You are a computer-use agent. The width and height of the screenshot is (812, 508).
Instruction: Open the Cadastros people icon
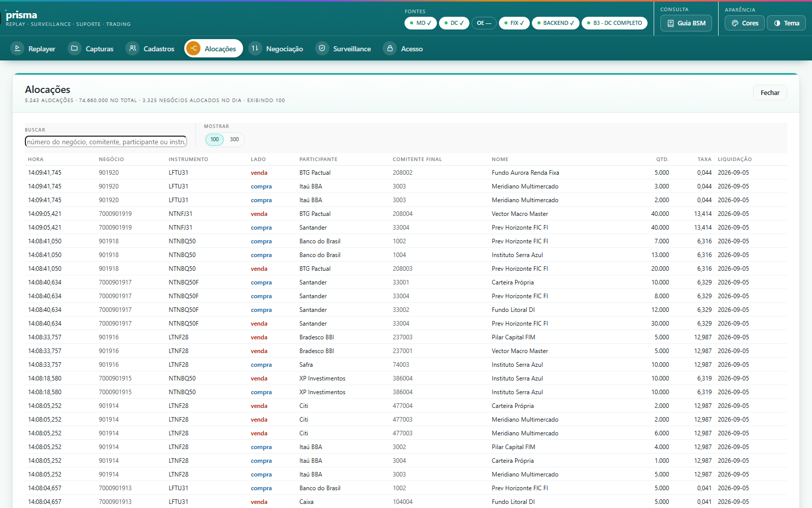[132, 48]
